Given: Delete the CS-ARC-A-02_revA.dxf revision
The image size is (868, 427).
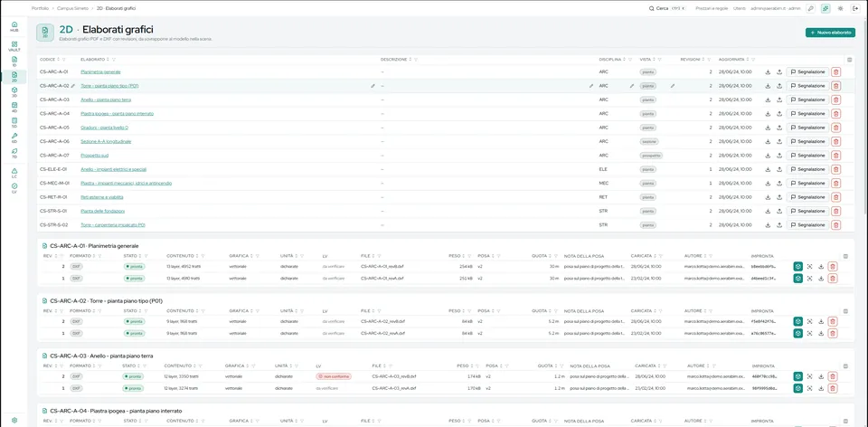Looking at the screenshot, I should point(833,333).
